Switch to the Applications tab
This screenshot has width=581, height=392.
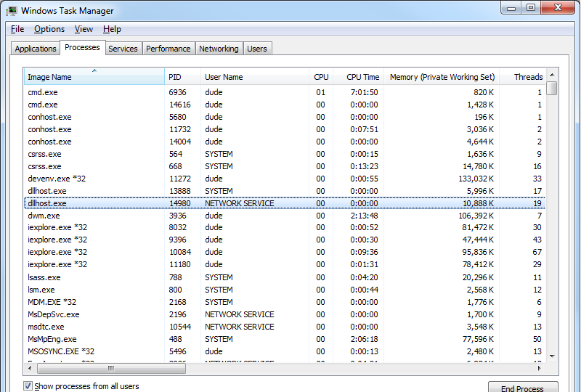click(x=36, y=49)
